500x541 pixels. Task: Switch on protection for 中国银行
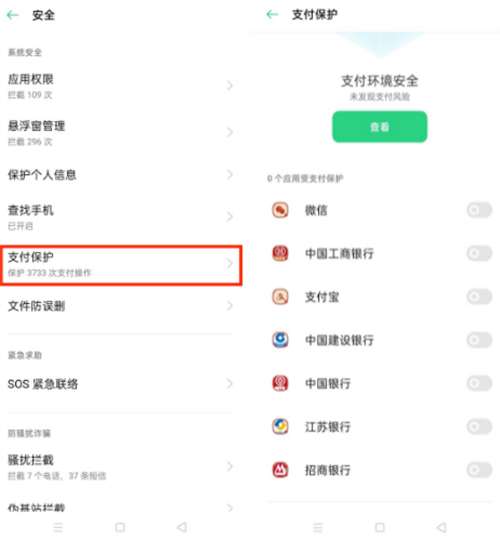coord(479,383)
